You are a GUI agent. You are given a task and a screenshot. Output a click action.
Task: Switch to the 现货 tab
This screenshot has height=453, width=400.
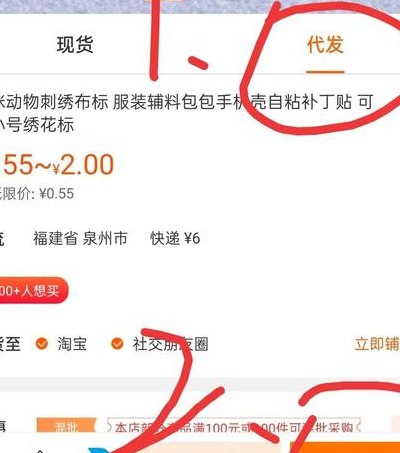click(75, 44)
